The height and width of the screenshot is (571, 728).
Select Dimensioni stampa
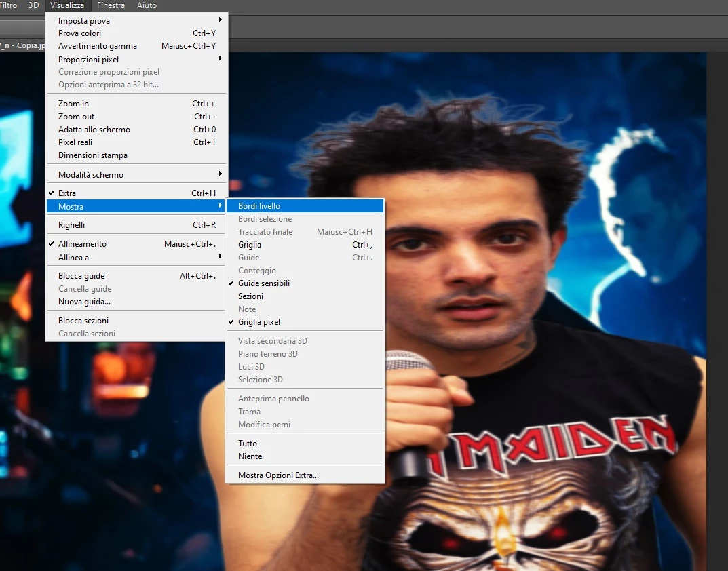[137, 155]
